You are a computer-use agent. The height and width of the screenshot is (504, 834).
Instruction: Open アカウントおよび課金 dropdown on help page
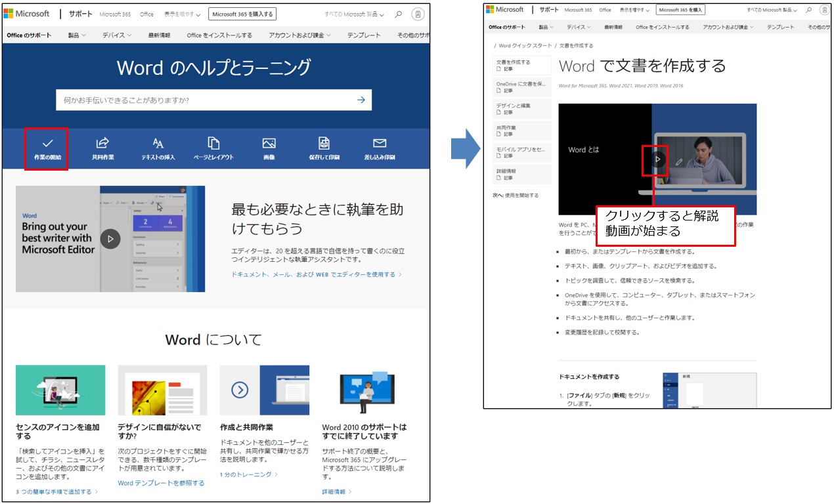point(300,35)
